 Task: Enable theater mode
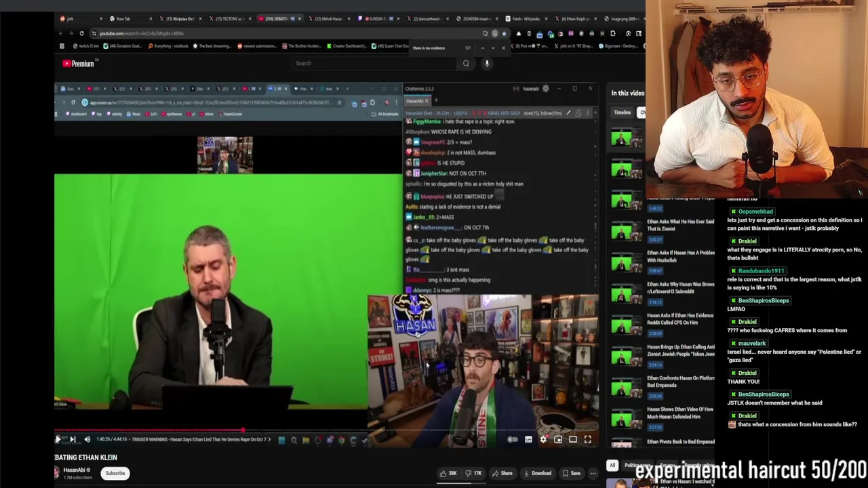tap(573, 440)
